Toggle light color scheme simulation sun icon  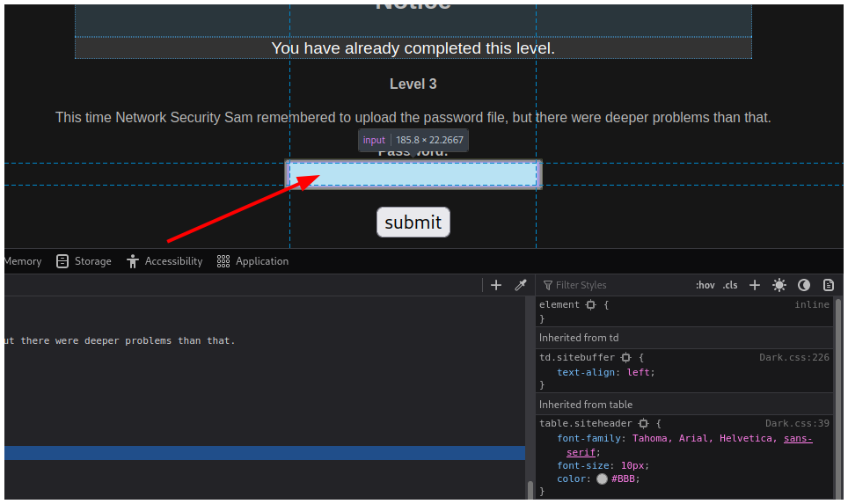pyautogui.click(x=779, y=285)
